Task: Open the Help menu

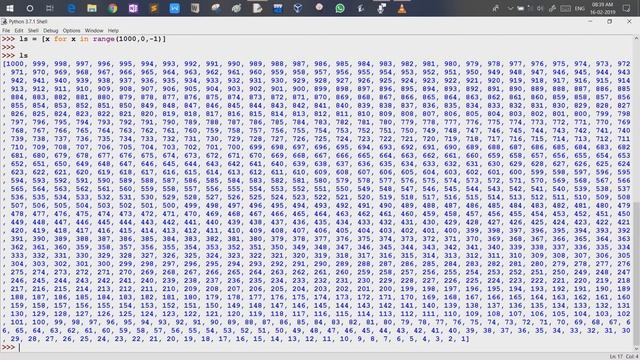Action: pyautogui.click(x=113, y=31)
